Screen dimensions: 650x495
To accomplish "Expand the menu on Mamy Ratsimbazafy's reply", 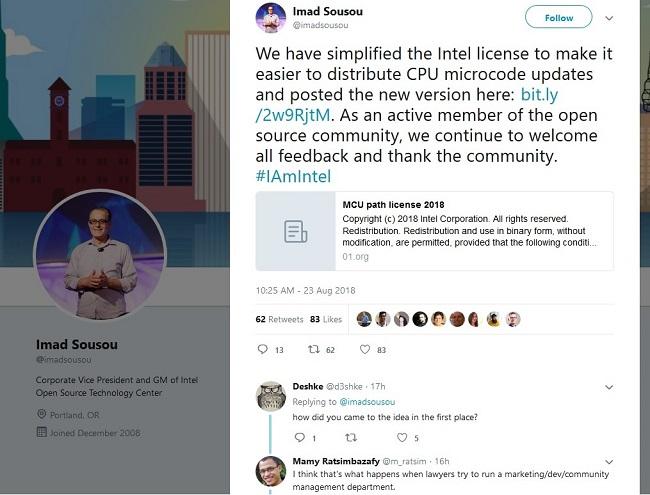I will coord(609,462).
